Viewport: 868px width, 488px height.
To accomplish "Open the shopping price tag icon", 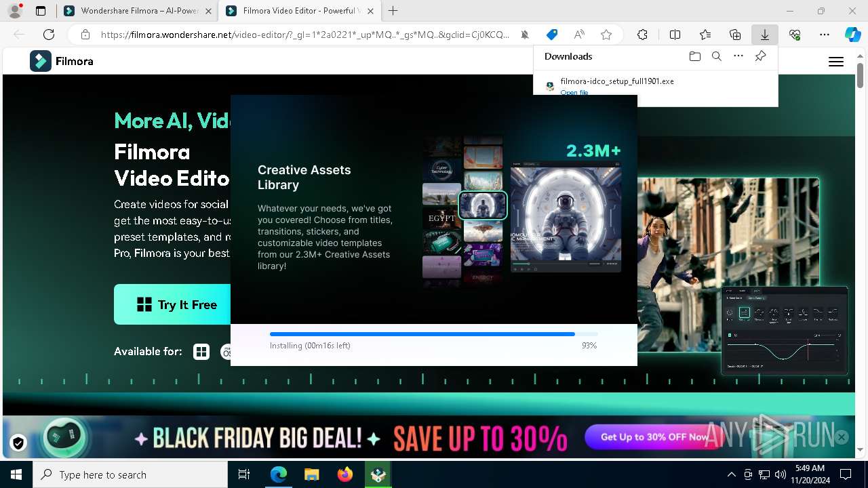I will point(552,35).
